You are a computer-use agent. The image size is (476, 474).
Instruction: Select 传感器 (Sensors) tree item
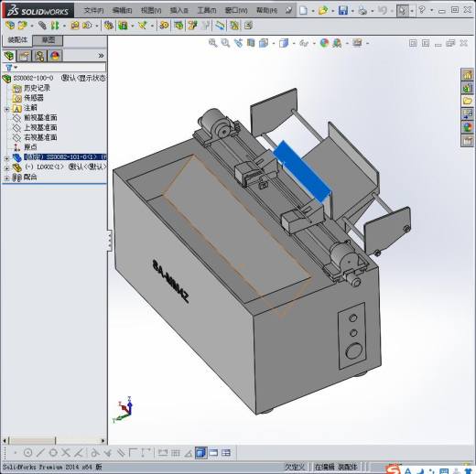[x=34, y=98]
